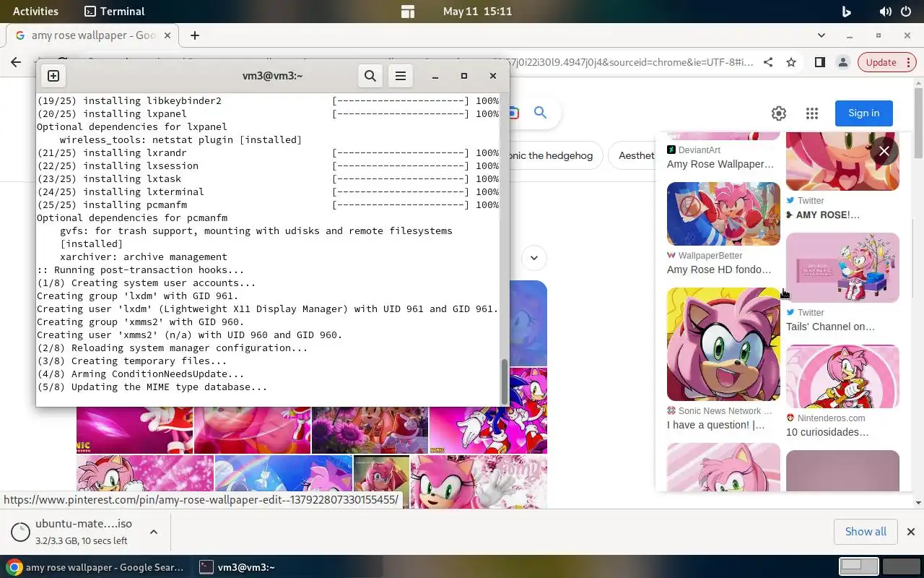924x578 pixels.
Task: Open the Tails' Channel Twitter thumbnail
Action: click(842, 267)
